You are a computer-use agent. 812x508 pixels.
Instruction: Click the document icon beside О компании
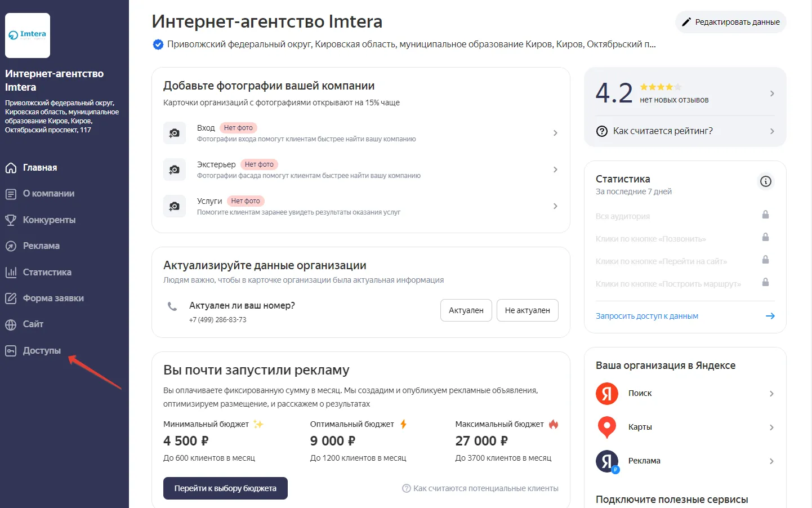click(11, 194)
